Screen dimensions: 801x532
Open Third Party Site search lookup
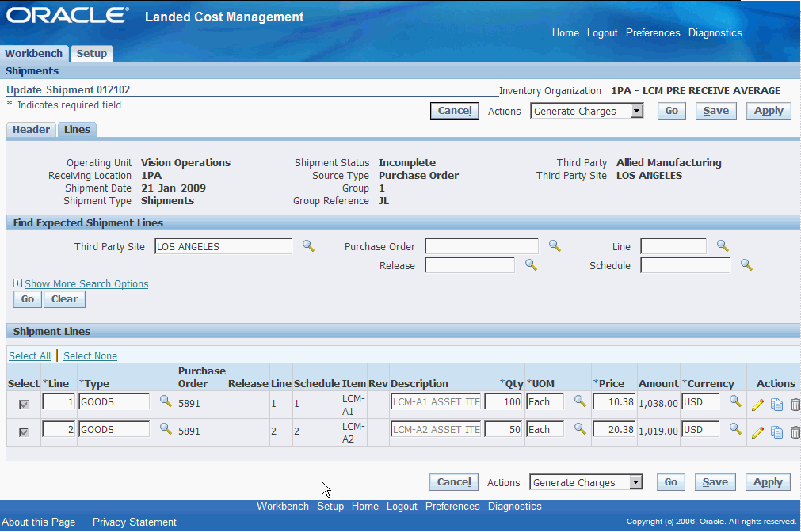308,246
